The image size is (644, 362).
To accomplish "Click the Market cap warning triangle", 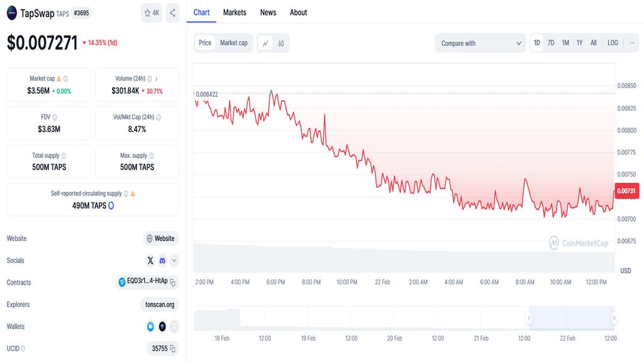I will coord(58,79).
